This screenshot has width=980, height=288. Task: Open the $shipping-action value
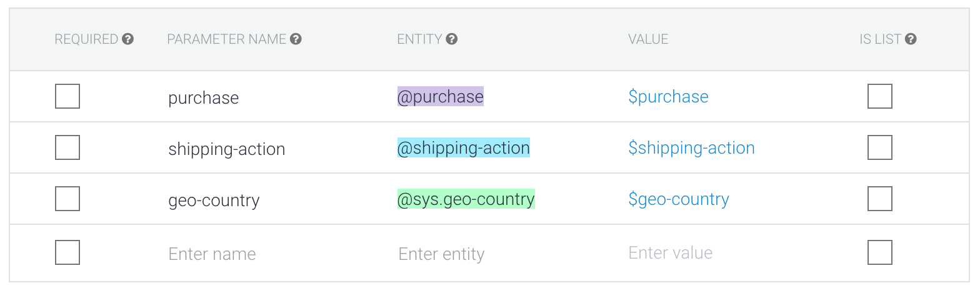pyautogui.click(x=691, y=148)
